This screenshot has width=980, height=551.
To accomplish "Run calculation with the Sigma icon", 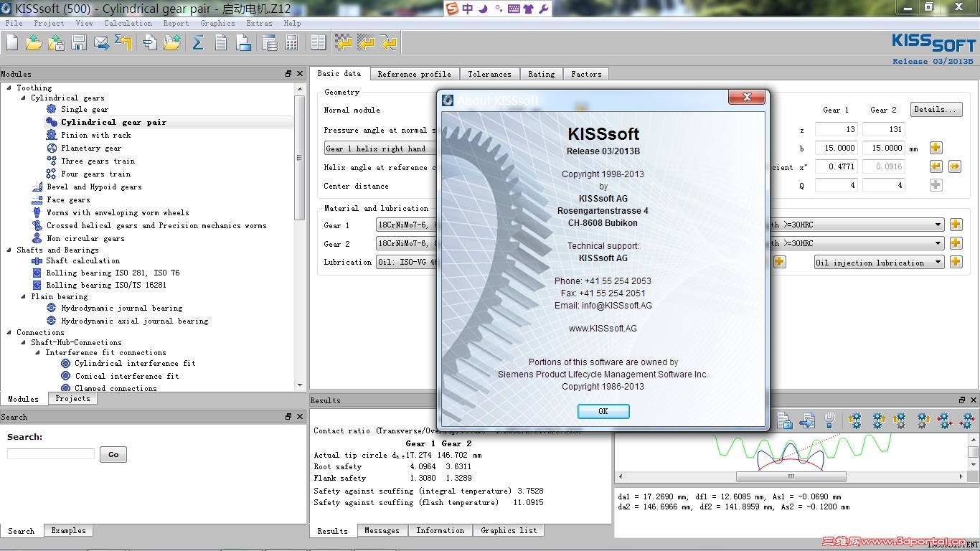I will [198, 43].
